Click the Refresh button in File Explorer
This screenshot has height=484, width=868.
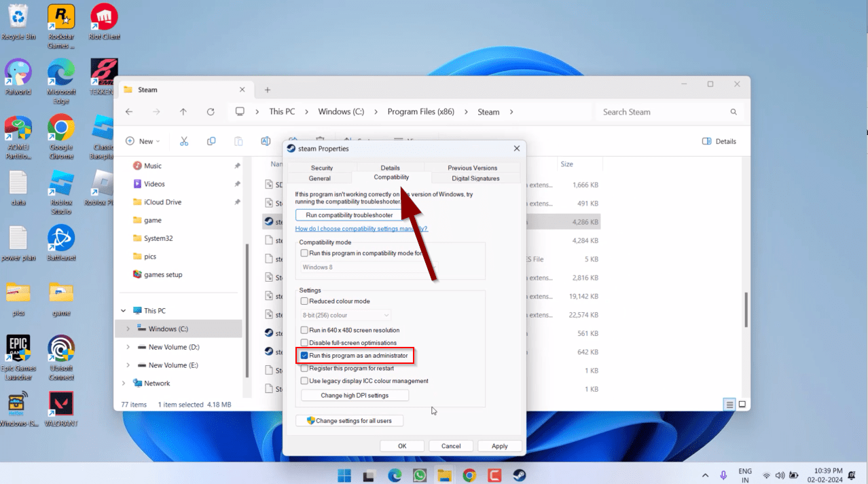click(211, 112)
